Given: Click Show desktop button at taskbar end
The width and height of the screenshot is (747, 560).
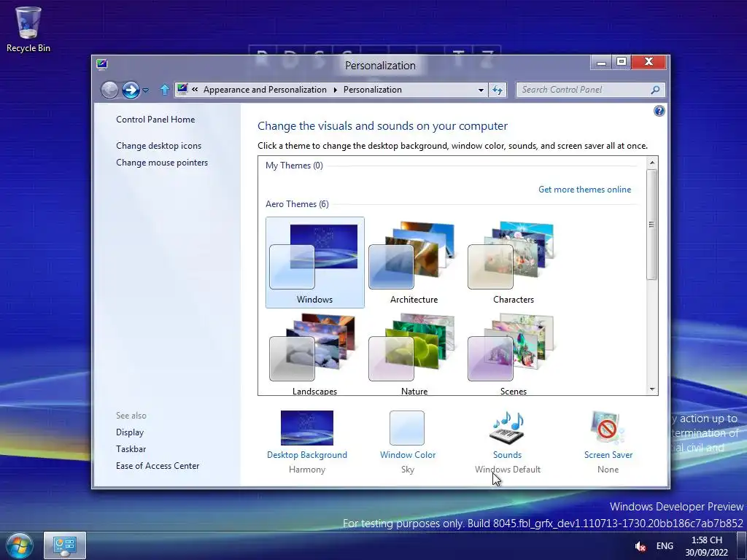Looking at the screenshot, I should [x=741, y=545].
